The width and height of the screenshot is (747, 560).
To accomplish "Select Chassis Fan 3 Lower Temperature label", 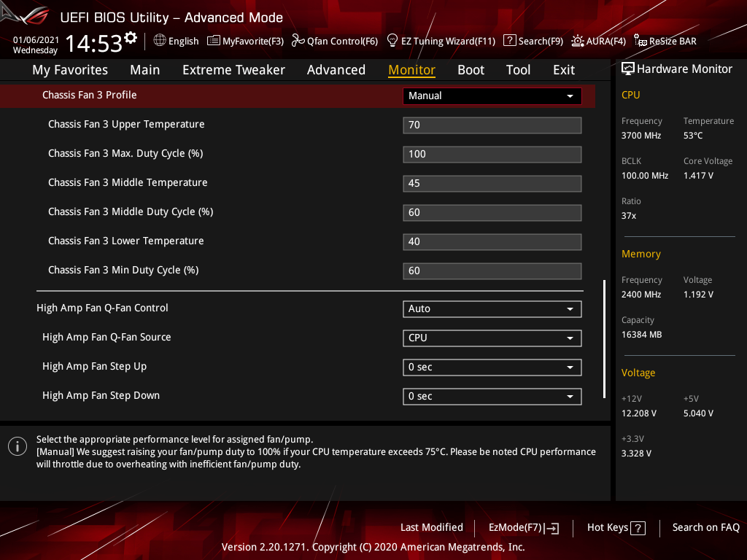I will (125, 241).
